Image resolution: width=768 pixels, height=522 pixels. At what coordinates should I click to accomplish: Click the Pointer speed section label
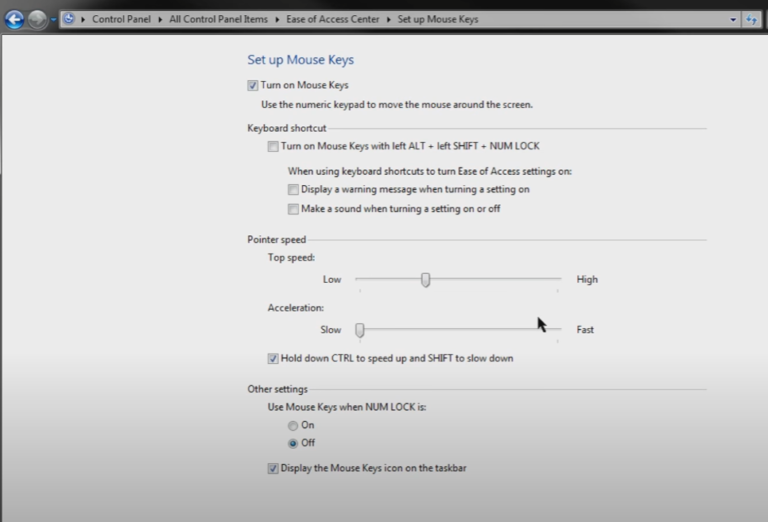pos(276,239)
